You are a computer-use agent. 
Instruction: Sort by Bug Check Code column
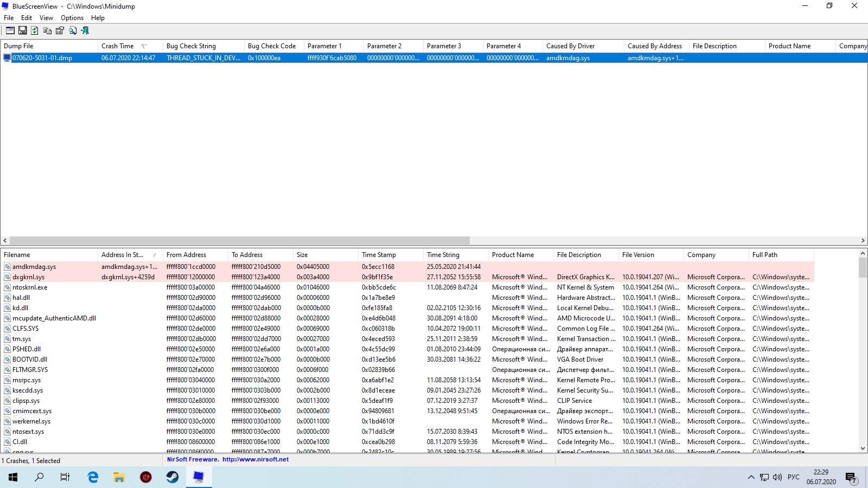point(274,46)
